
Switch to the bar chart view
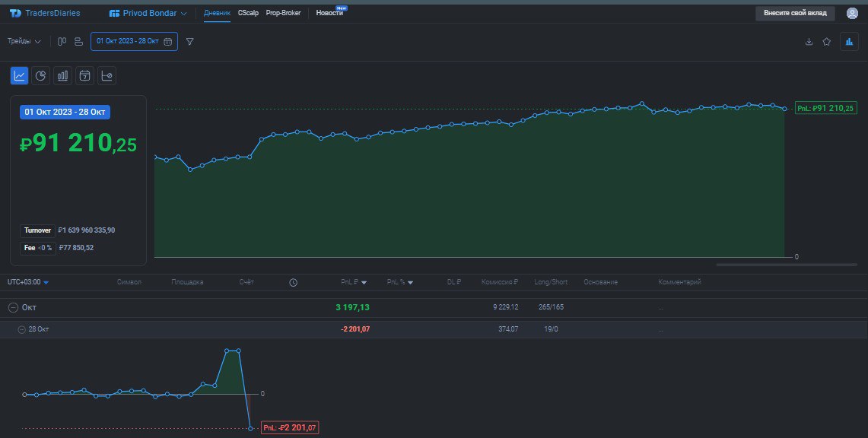pyautogui.click(x=62, y=75)
